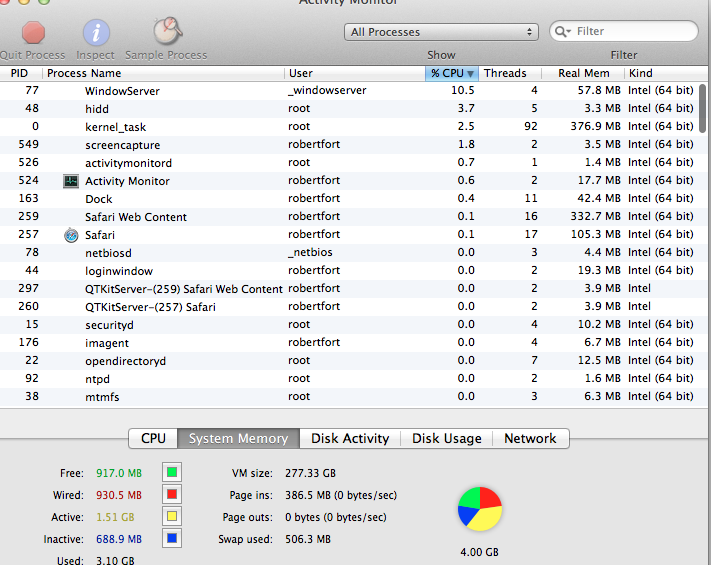Click the red Wired memory color swatch
Viewport: 711px width, 565px height.
tap(172, 494)
